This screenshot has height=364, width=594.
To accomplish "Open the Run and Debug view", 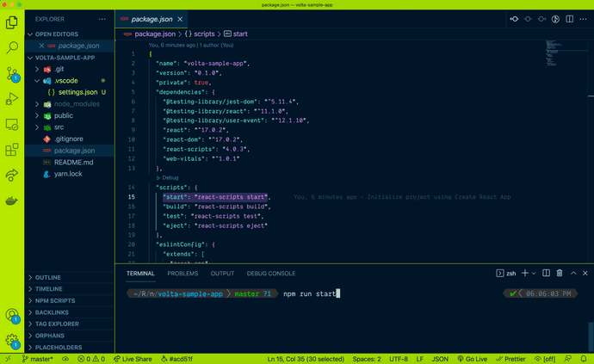I will tap(12, 99).
